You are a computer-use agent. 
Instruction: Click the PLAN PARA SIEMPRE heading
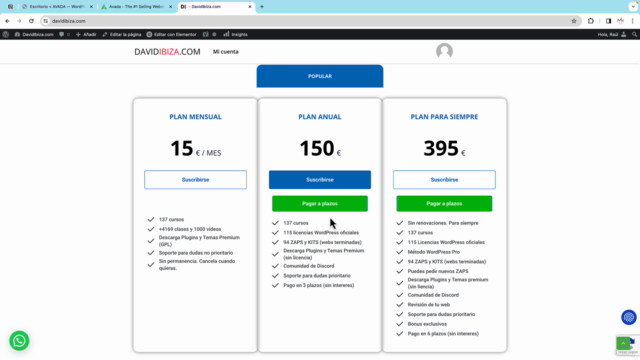444,117
